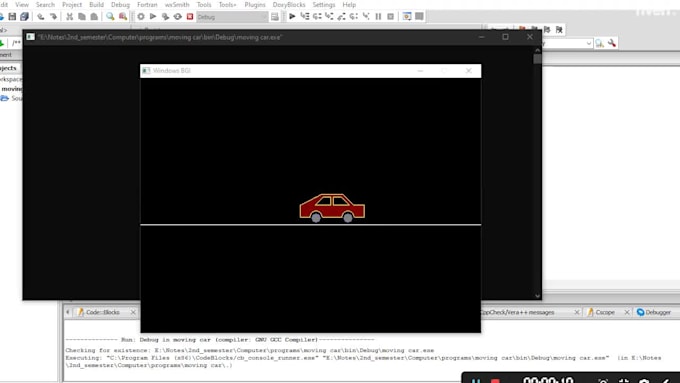The width and height of the screenshot is (680, 383).
Task: Open the Plugins menu
Action: click(255, 4)
